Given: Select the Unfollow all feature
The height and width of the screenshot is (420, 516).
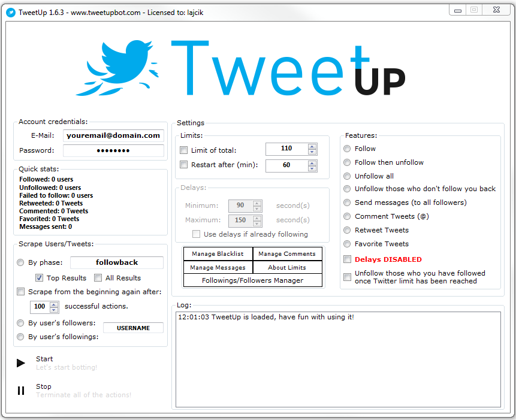Looking at the screenshot, I should [347, 176].
